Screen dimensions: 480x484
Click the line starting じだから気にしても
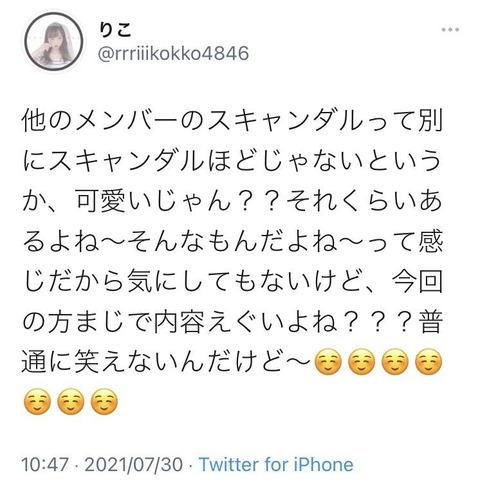point(232,282)
